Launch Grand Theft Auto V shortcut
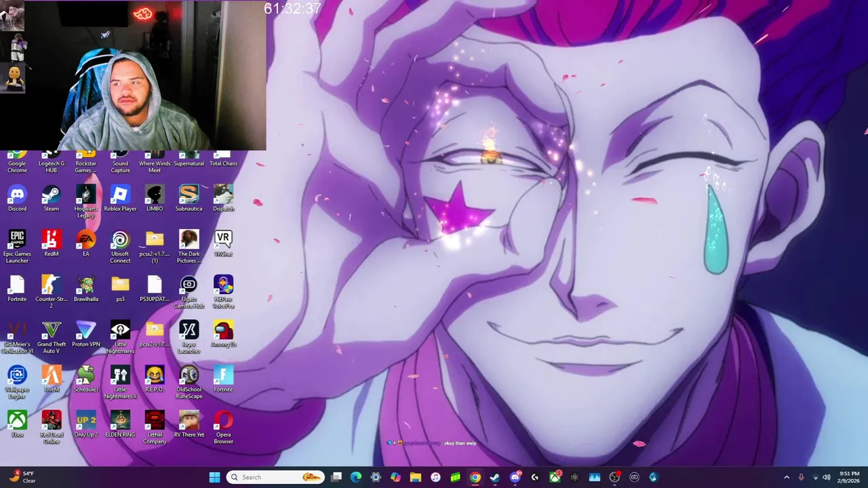The image size is (868, 488). pyautogui.click(x=52, y=338)
